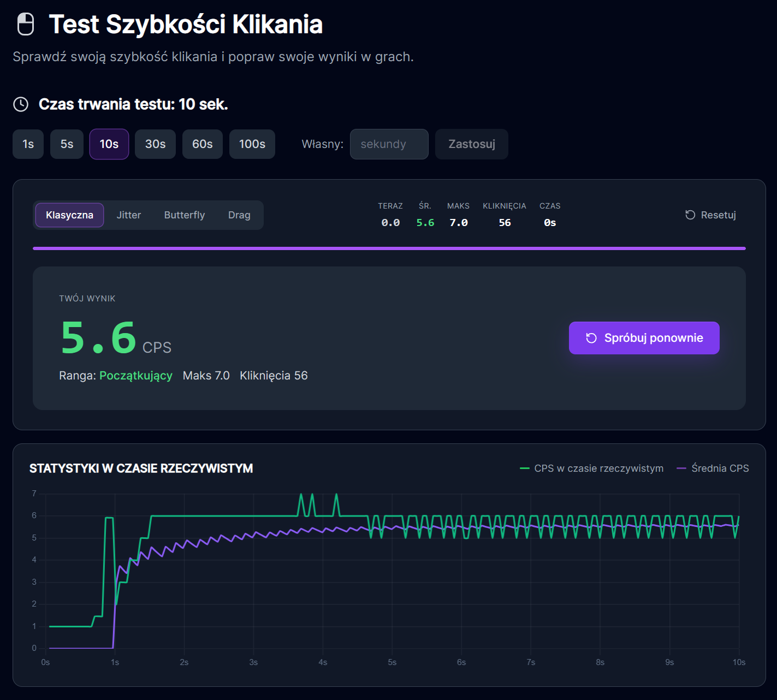Image resolution: width=777 pixels, height=700 pixels.
Task: Choose the 30s test duration
Action: [x=155, y=144]
